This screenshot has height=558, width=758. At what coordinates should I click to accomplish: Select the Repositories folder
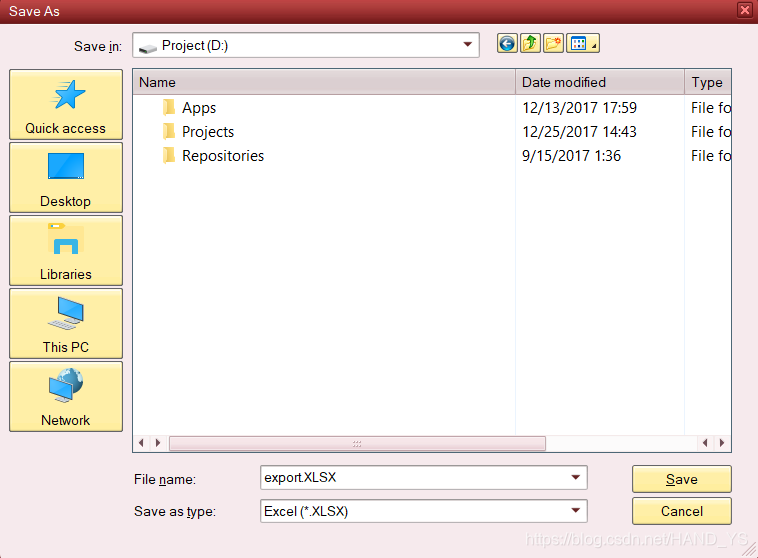click(x=222, y=156)
